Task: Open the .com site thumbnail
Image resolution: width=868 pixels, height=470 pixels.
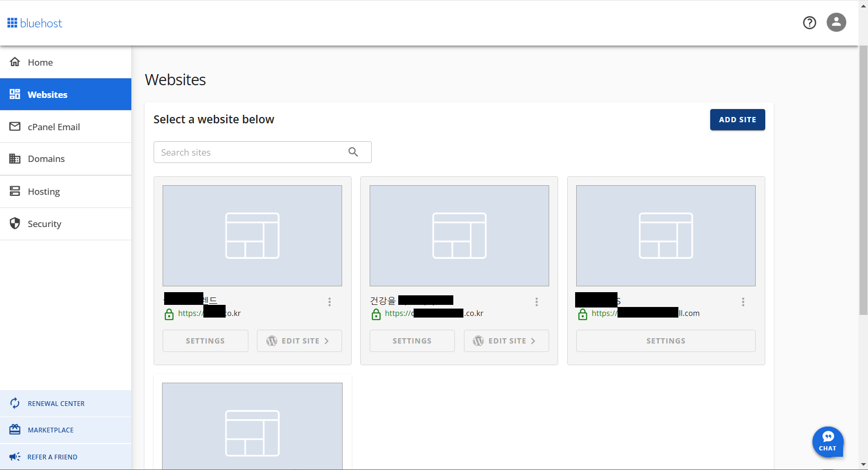Action: pyautogui.click(x=666, y=236)
